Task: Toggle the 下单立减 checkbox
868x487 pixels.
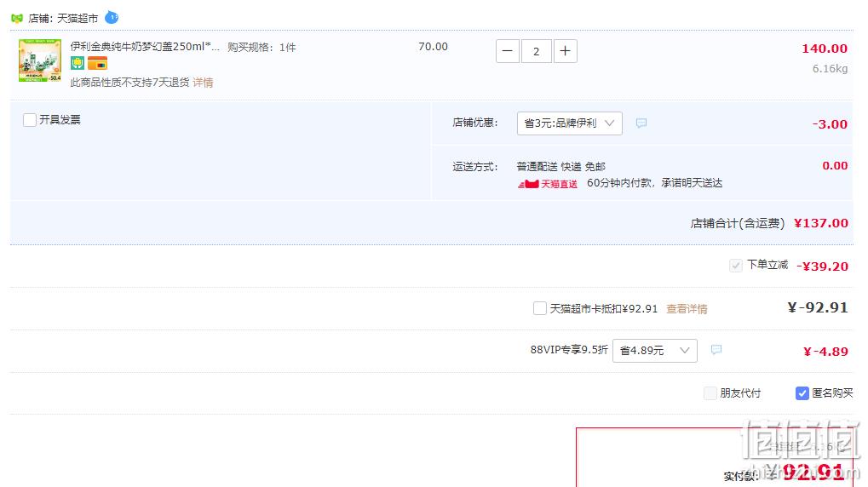Action: pos(735,266)
